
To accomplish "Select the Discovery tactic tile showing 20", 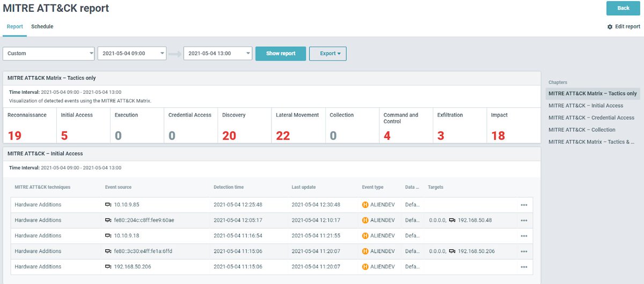I will click(244, 125).
